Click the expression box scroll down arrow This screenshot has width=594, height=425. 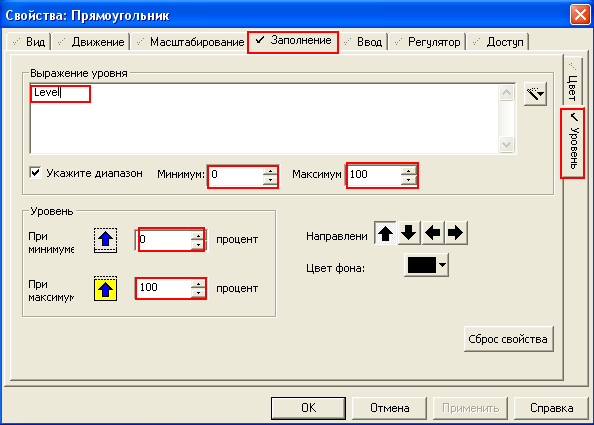506,144
